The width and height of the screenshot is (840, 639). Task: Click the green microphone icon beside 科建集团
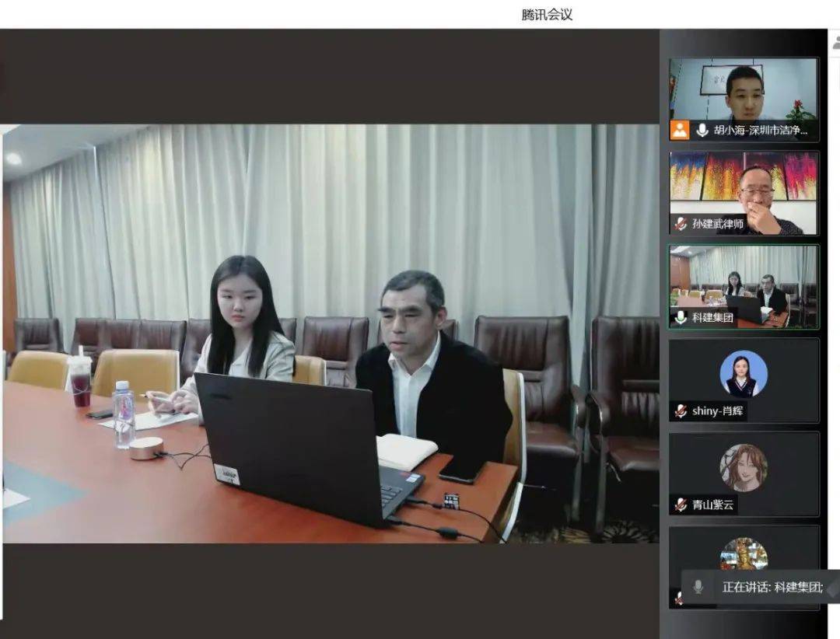pyautogui.click(x=681, y=317)
